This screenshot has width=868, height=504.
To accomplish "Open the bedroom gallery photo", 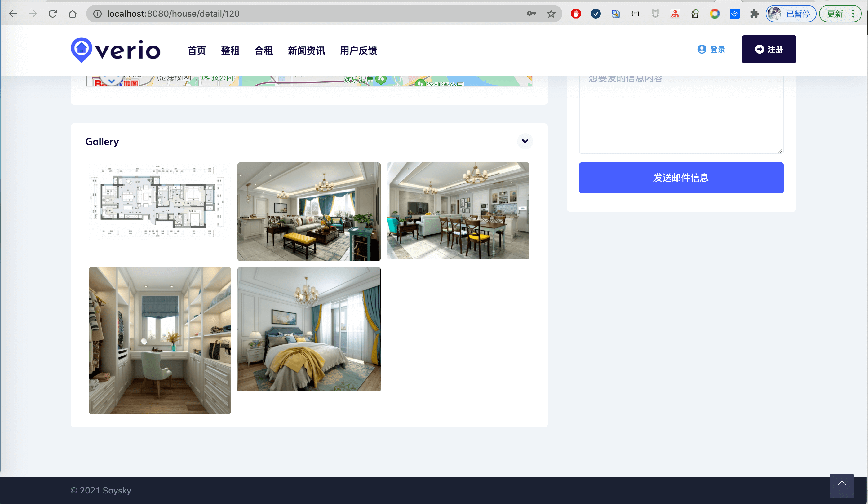I will (x=309, y=329).
